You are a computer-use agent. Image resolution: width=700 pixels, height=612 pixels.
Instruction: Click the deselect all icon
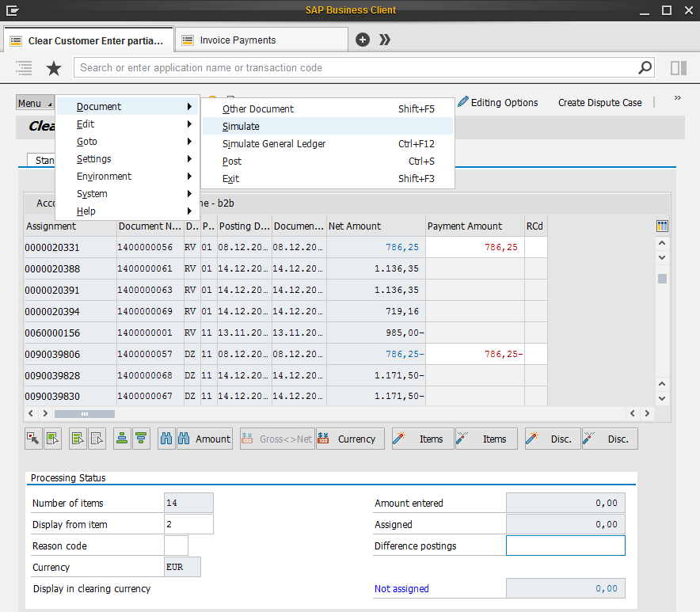click(x=97, y=439)
